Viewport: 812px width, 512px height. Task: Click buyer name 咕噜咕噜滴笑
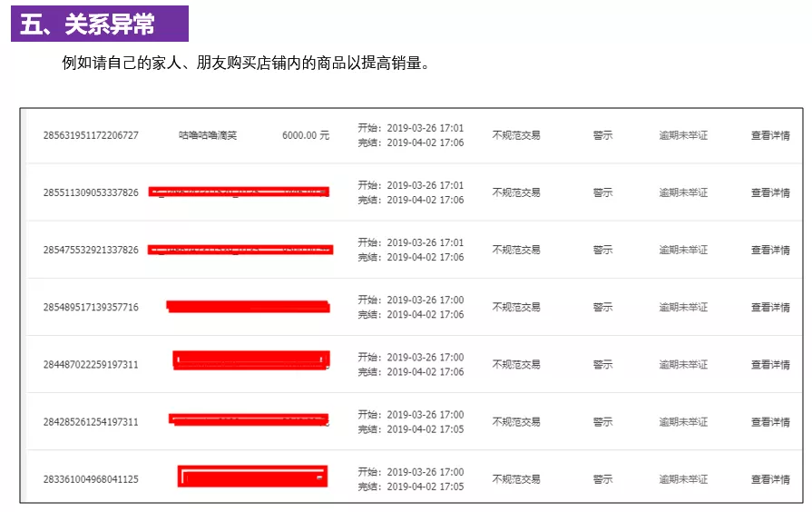208,135
